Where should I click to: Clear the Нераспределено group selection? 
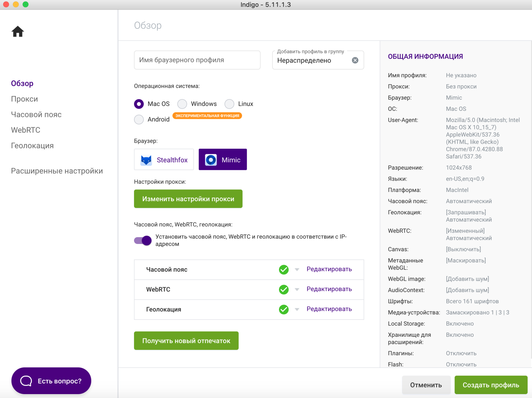point(355,60)
